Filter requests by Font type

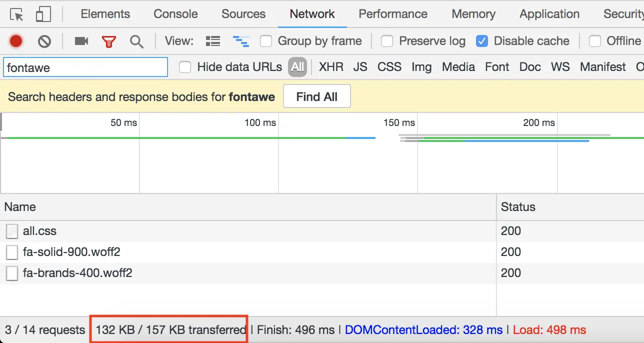click(497, 67)
